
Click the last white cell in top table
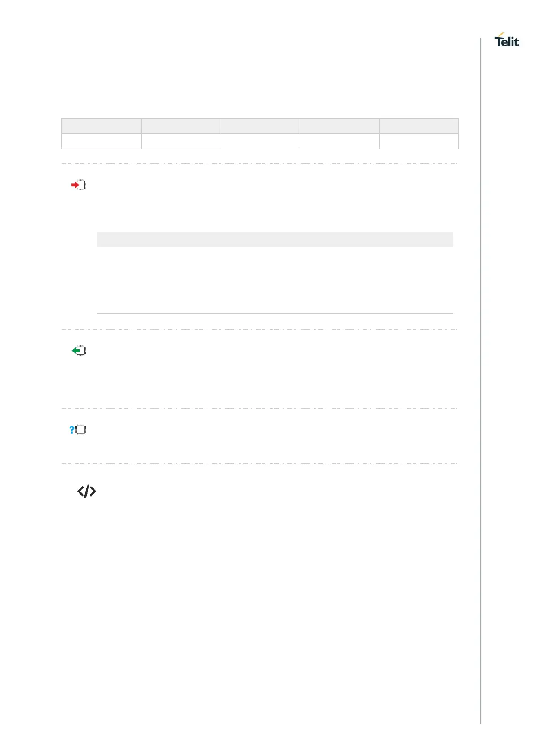[419, 141]
